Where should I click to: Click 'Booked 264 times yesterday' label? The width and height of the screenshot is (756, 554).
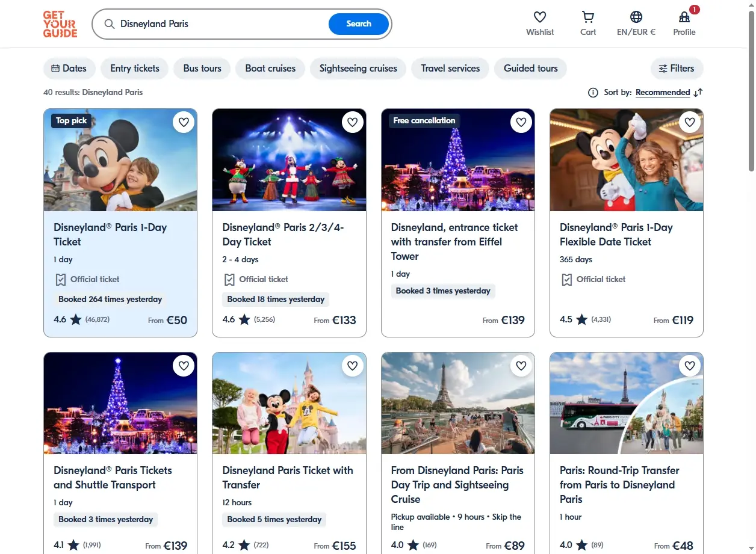(x=110, y=299)
